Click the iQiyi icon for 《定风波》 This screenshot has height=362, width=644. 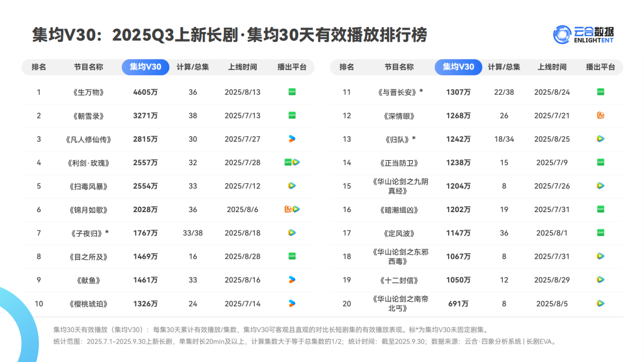pos(600,233)
